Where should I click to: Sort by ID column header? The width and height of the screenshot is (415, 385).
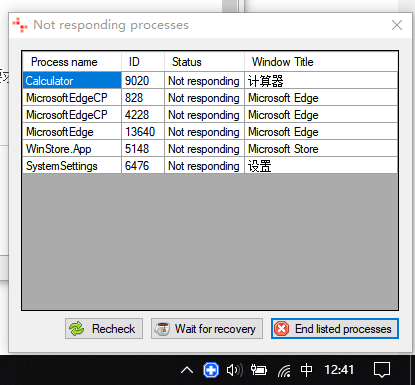click(x=143, y=62)
